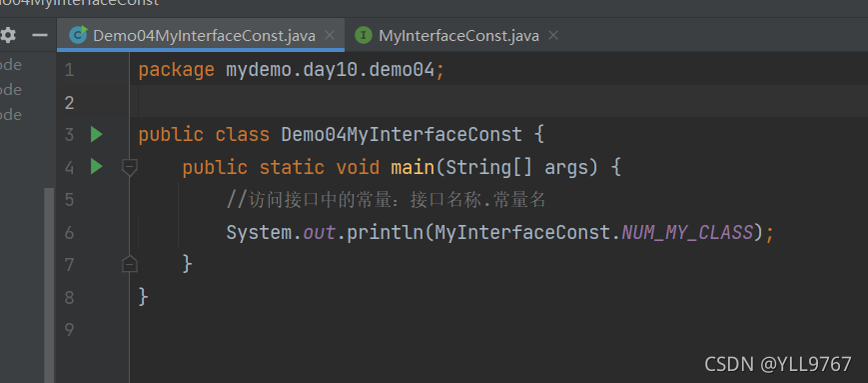Click the italic out field on line 6

(x=319, y=232)
